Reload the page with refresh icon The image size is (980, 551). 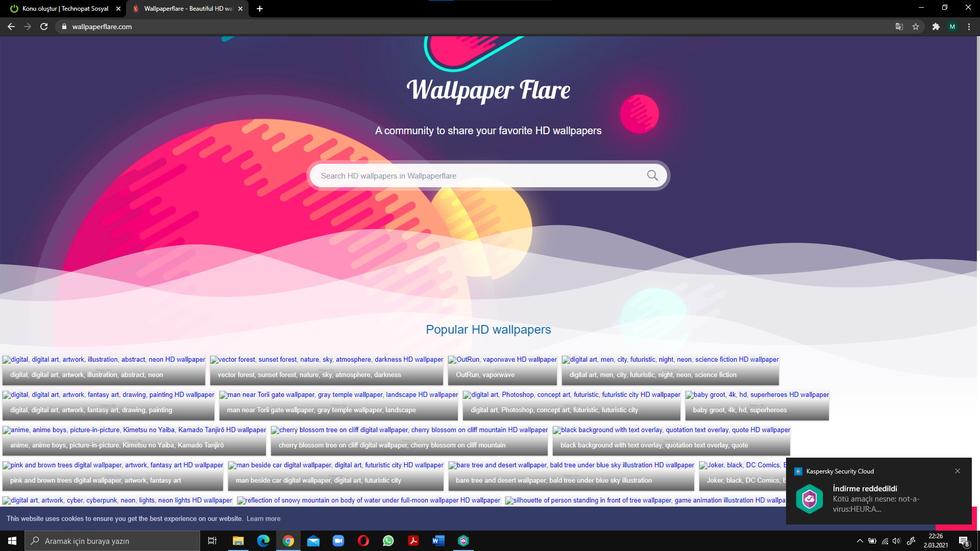[x=44, y=27]
